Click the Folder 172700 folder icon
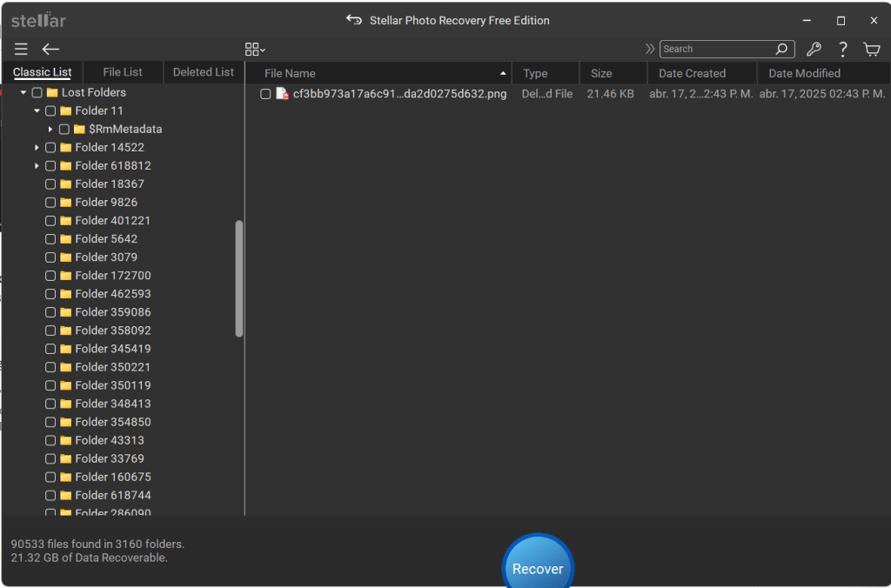 tap(66, 276)
